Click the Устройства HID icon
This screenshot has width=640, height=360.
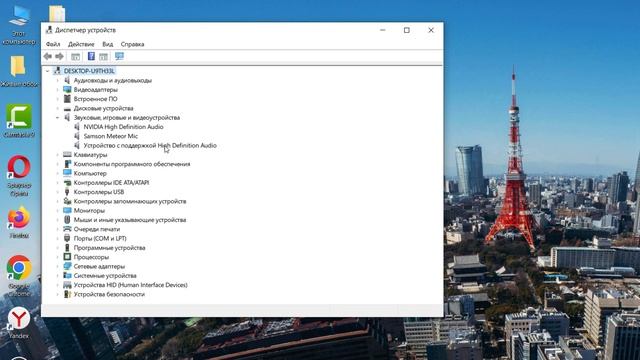point(67,285)
